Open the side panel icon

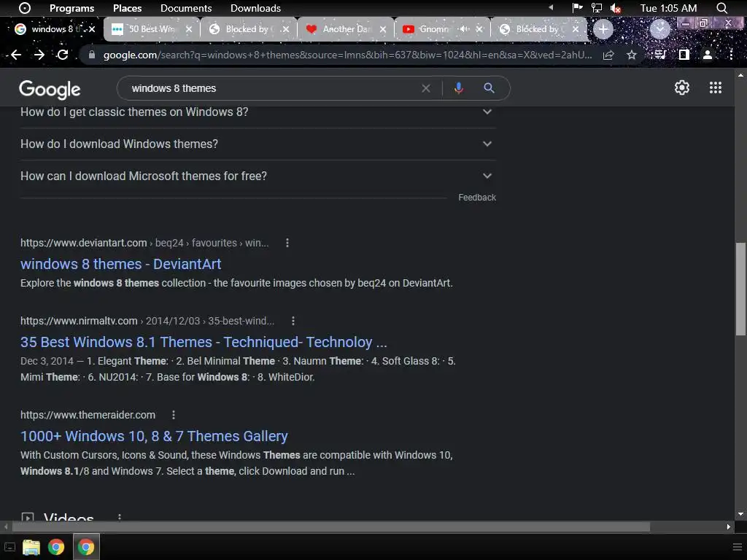[684, 55]
